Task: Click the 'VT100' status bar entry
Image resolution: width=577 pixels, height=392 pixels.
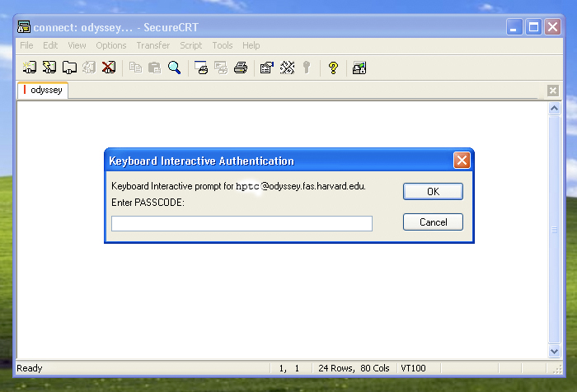Action: click(x=413, y=368)
